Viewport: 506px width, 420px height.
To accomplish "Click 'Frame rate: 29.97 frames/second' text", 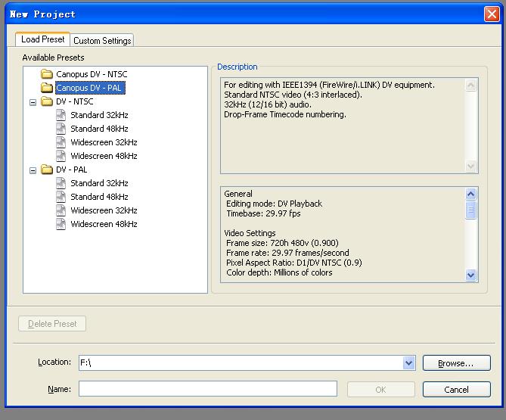I will (x=287, y=253).
